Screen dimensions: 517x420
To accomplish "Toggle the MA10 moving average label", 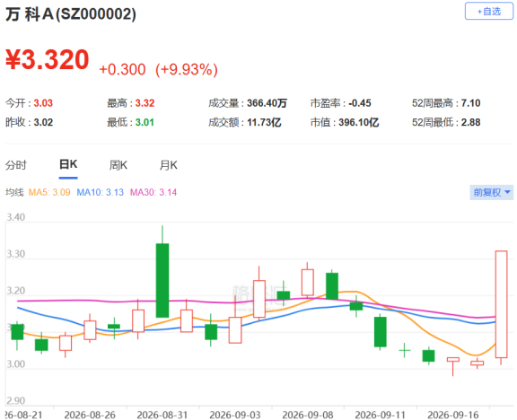I will pos(101,192).
